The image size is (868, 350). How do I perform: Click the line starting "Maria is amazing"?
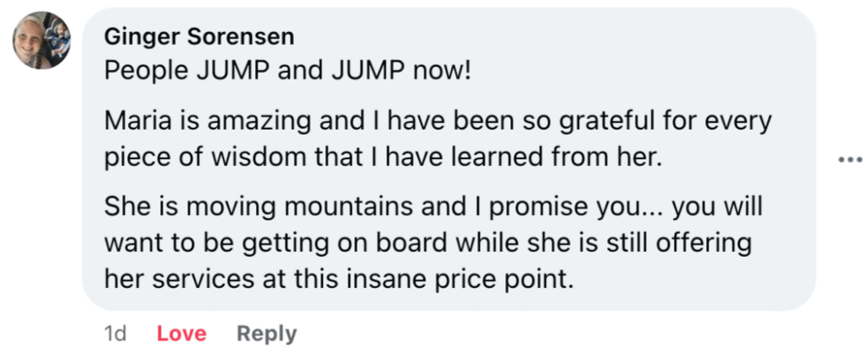click(x=437, y=121)
